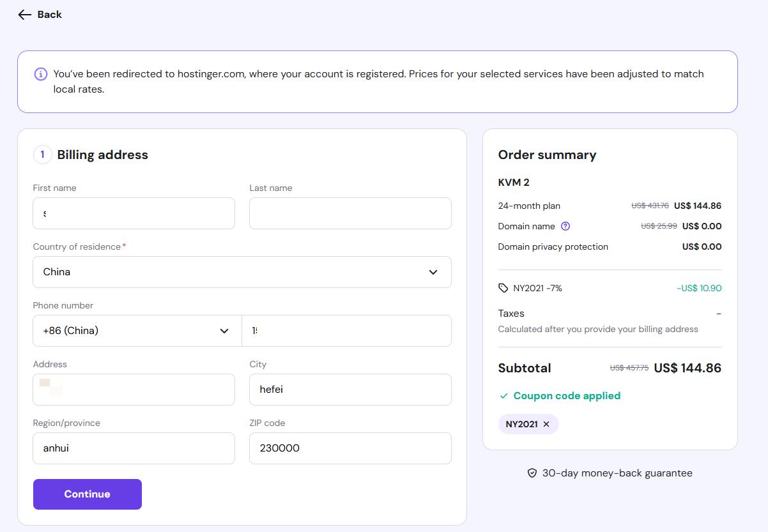Edit the City field containing hefei

coord(350,390)
